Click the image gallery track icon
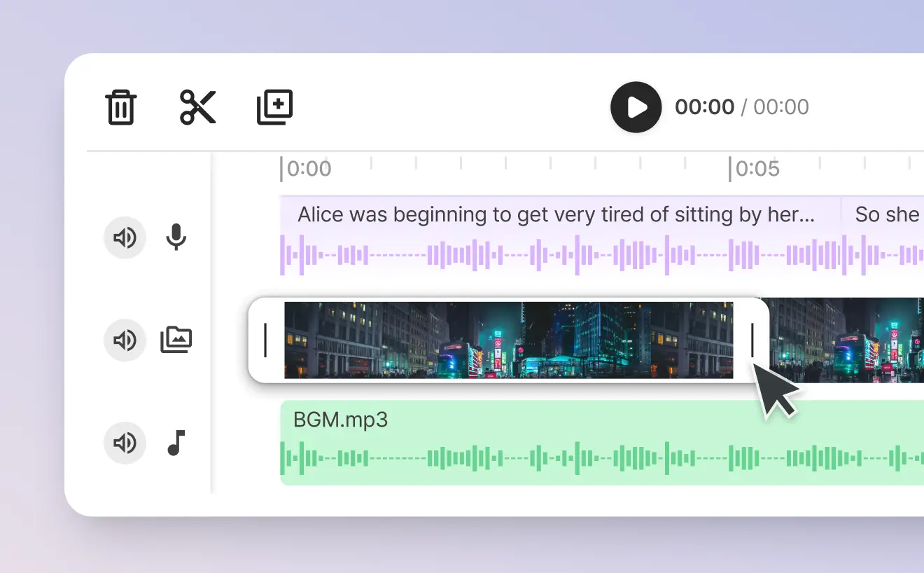Viewport: 924px width, 573px height. (176, 340)
